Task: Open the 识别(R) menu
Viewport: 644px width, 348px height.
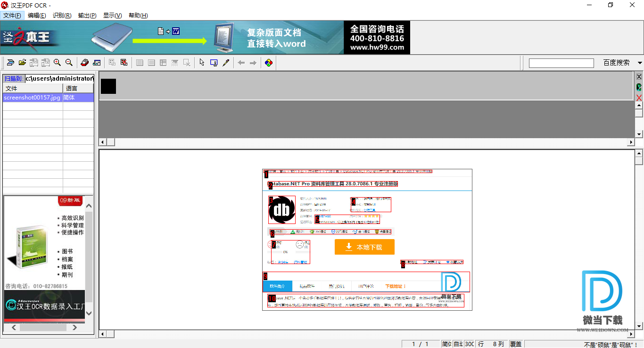Action: [x=62, y=16]
